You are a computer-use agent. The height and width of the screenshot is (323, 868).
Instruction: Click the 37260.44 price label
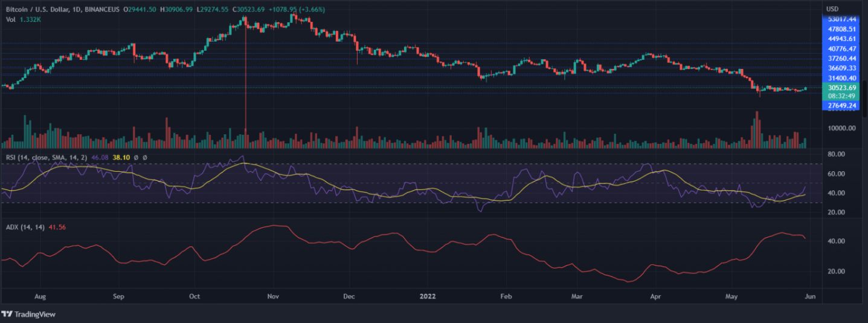tap(841, 58)
